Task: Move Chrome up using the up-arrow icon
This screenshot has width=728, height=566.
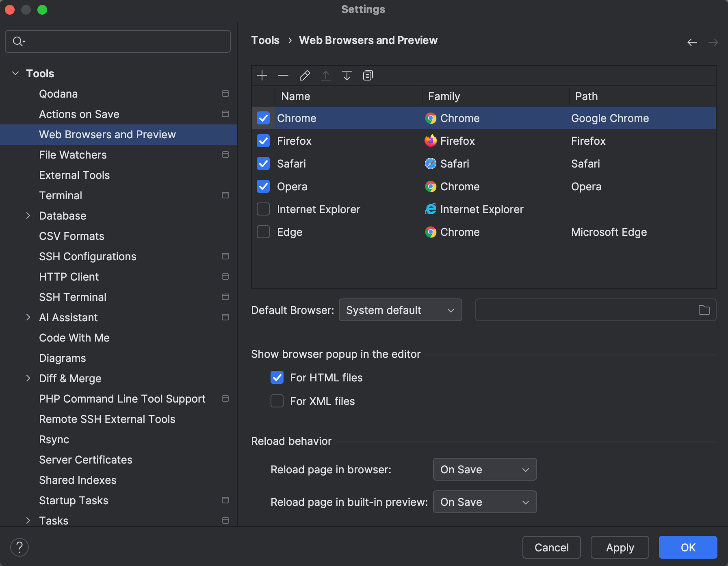Action: tap(325, 75)
